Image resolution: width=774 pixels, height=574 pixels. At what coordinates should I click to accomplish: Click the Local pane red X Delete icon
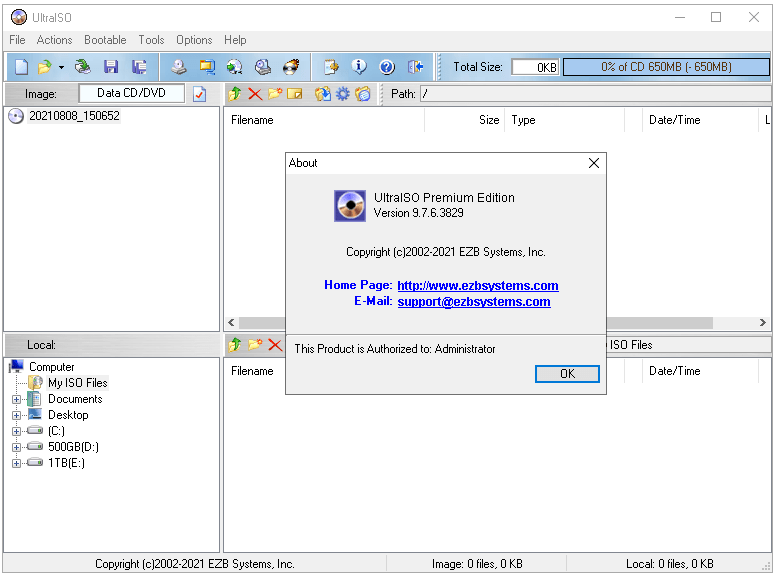point(275,345)
